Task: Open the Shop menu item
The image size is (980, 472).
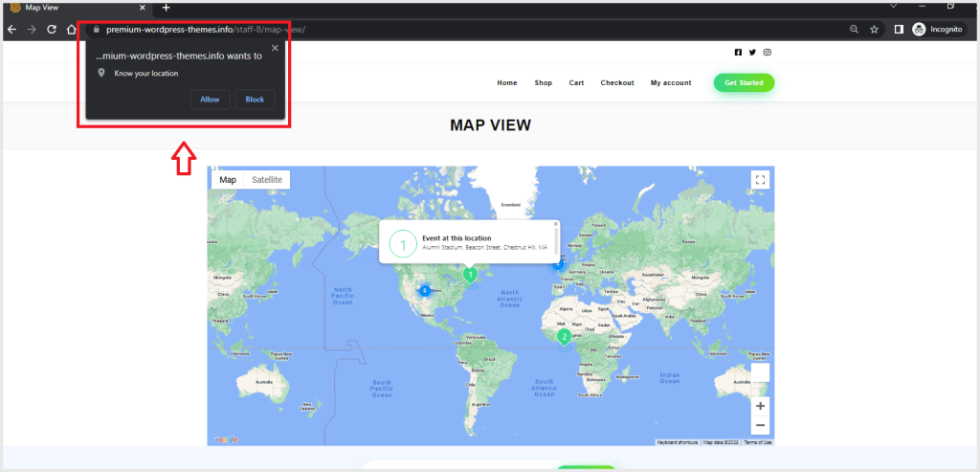Action: click(x=544, y=83)
